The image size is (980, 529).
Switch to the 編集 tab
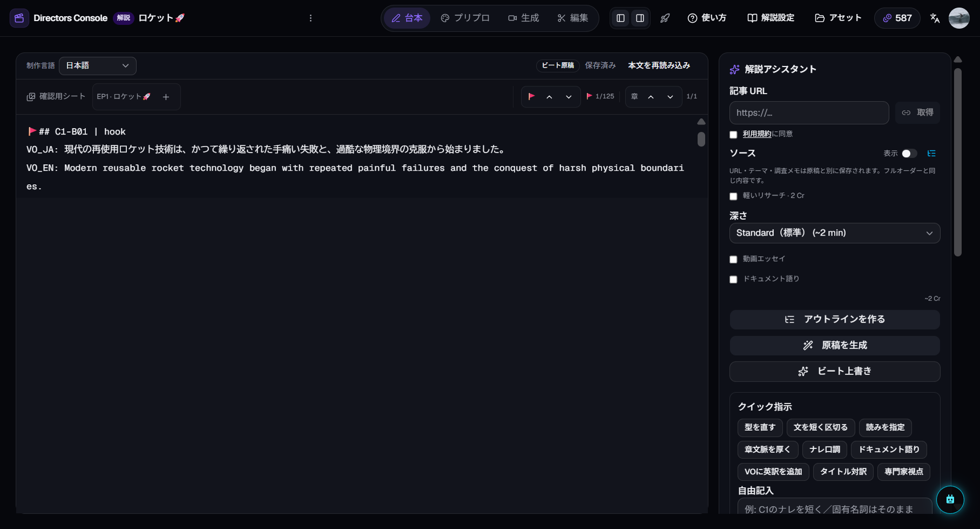coord(573,18)
